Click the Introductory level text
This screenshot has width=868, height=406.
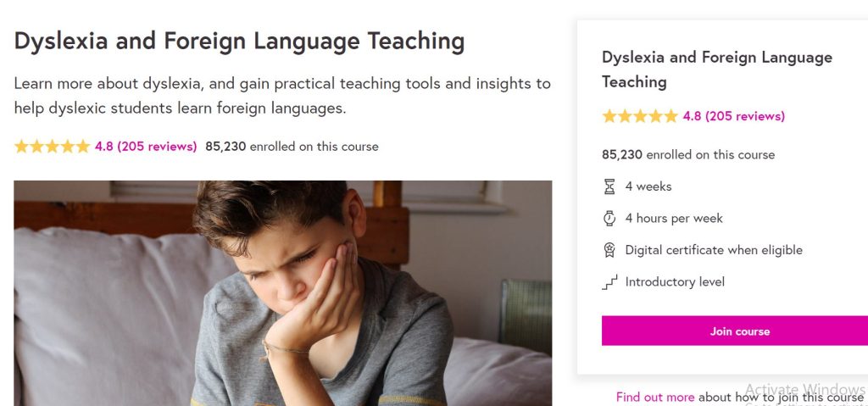point(675,282)
